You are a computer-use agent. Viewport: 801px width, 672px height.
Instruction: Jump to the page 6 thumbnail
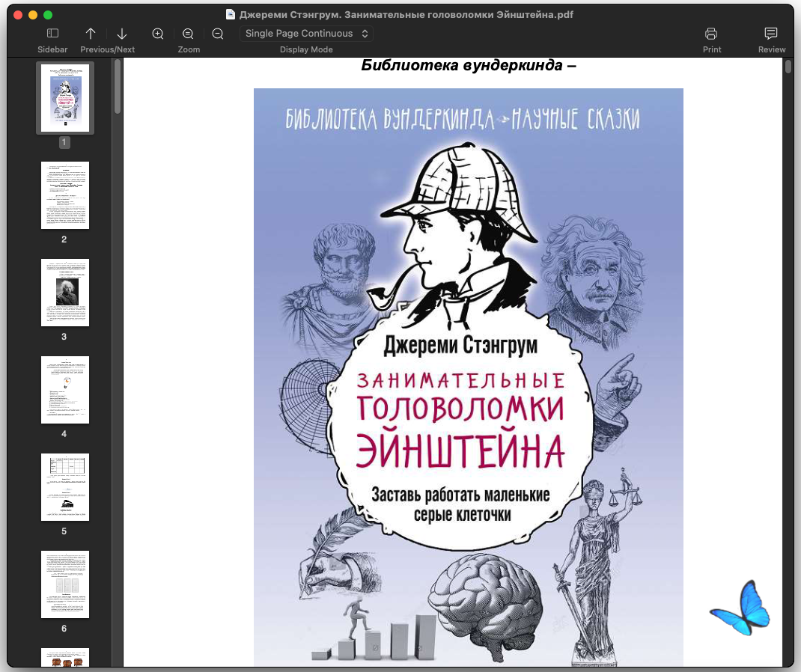point(65,584)
